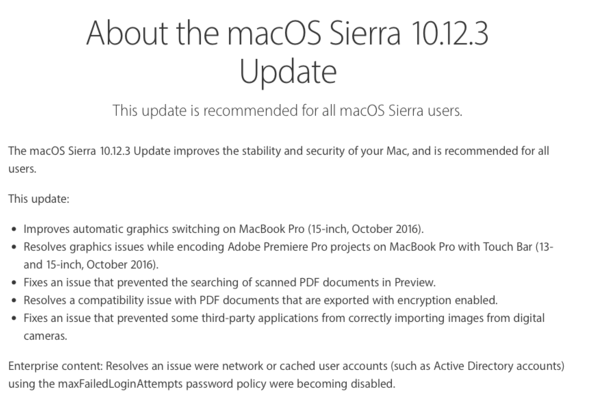Click the bullet about searching scanned PDF documents
This screenshot has height=400, width=600.
[x=230, y=283]
